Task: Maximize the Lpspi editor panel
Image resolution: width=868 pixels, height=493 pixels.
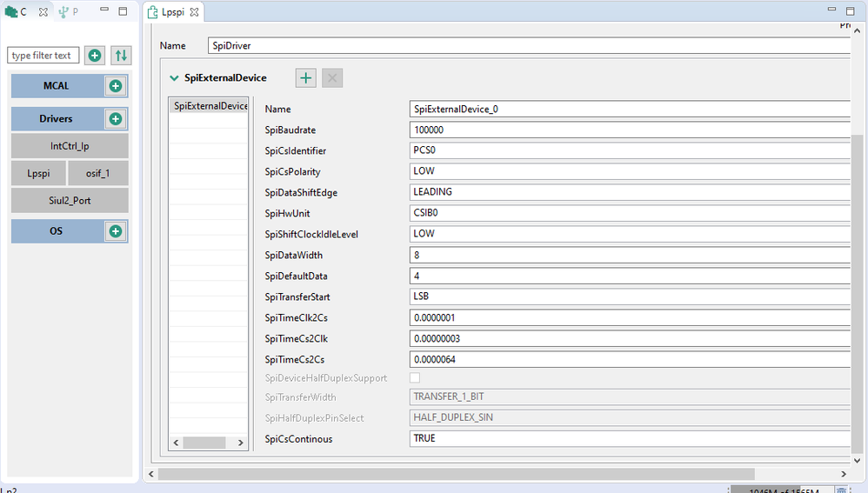Action: pos(851,10)
